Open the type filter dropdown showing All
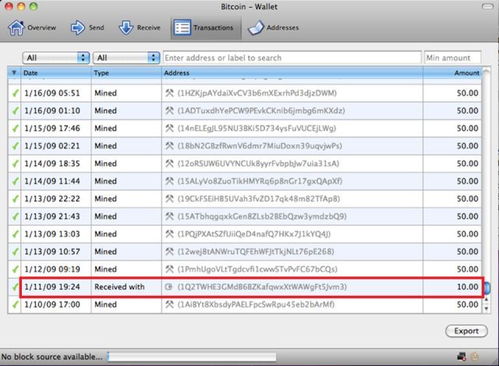 point(126,58)
